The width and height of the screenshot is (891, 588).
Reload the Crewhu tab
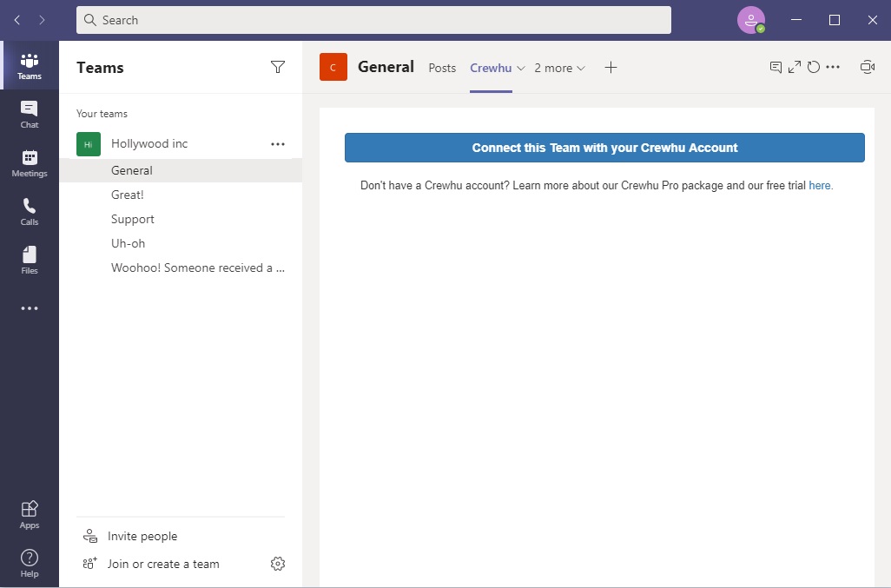813,67
